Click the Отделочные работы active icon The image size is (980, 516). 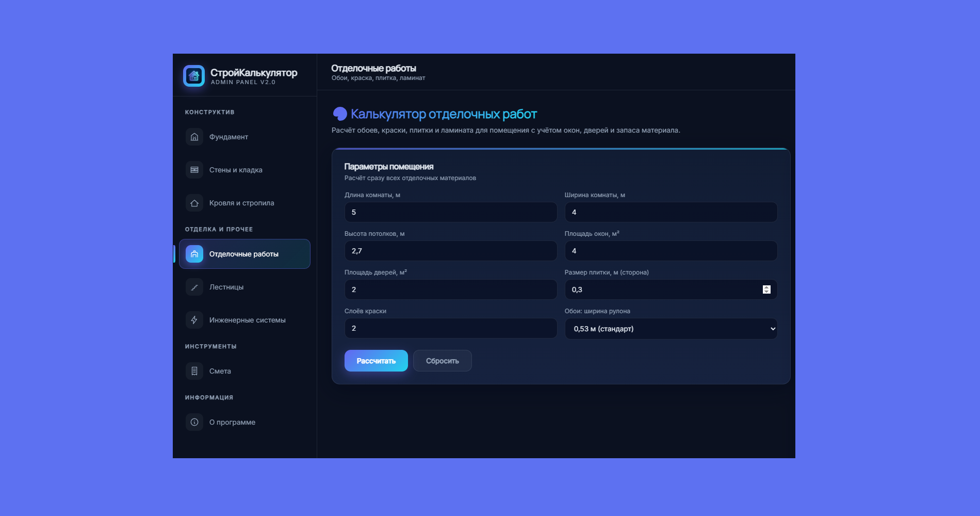(x=194, y=254)
